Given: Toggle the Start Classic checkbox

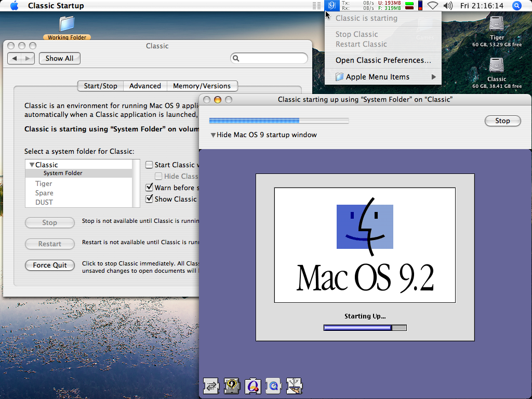Looking at the screenshot, I should (149, 165).
